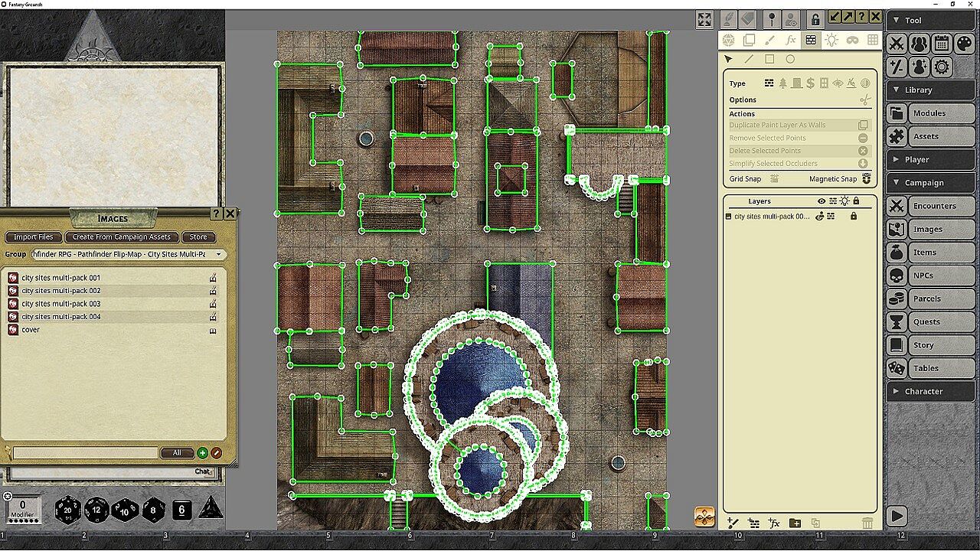
Task: Choose the half-circle occluder type
Action: coord(865,83)
